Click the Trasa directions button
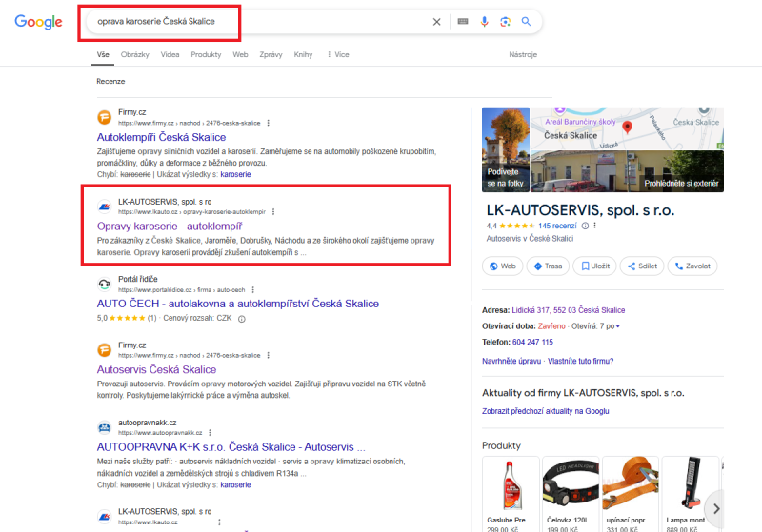 (x=548, y=266)
